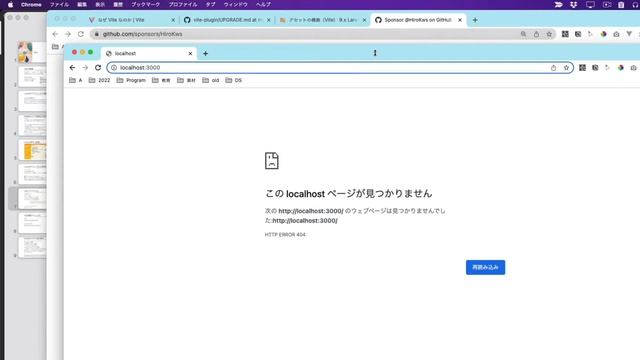Click back arrow in localhost window
Screen dimensions: 640x360
[72, 68]
